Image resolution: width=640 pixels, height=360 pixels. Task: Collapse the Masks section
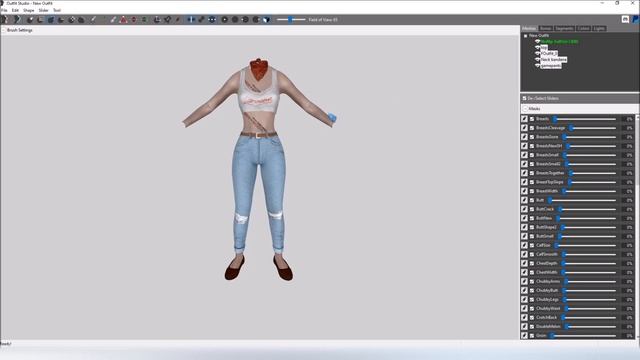point(525,109)
